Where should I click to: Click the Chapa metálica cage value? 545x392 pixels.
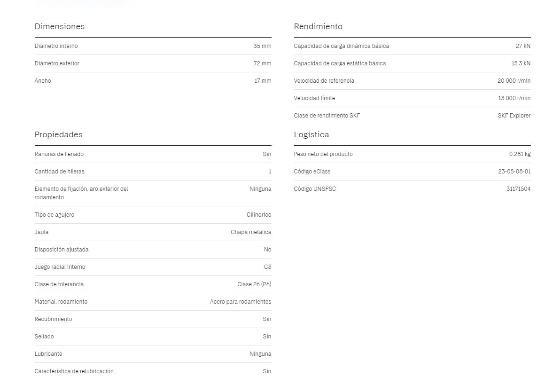point(251,232)
